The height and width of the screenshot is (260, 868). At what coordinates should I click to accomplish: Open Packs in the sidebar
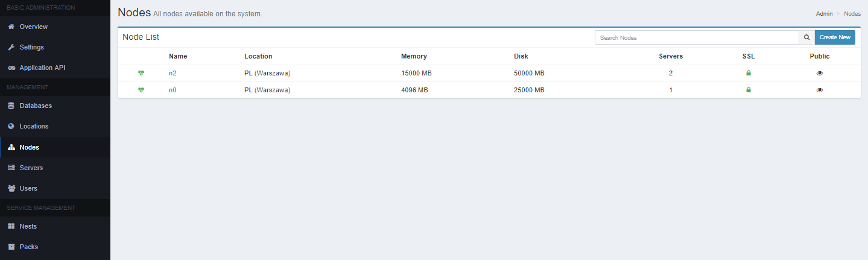[28, 247]
